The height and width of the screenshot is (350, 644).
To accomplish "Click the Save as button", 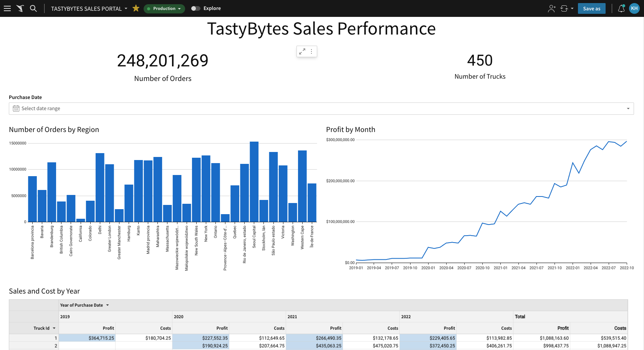I will click(x=591, y=8).
